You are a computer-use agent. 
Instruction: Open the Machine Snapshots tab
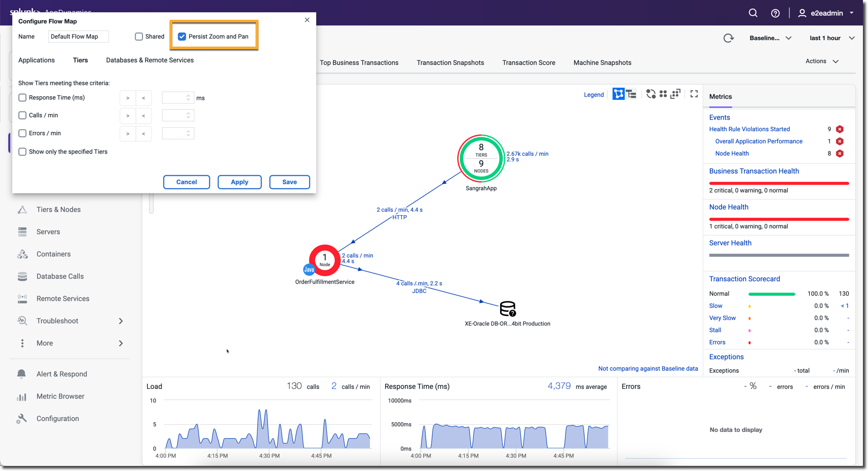(602, 63)
